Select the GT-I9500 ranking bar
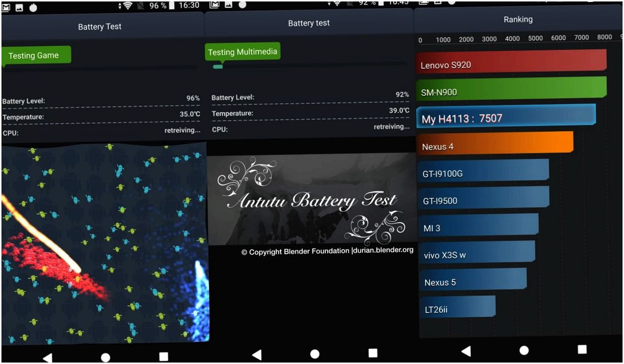 pyautogui.click(x=484, y=198)
